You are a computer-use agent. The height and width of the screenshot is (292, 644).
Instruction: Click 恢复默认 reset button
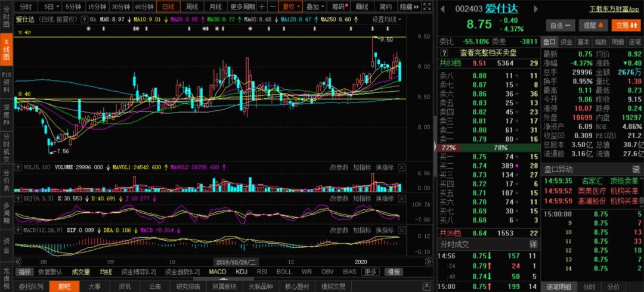pyautogui.click(x=50, y=272)
